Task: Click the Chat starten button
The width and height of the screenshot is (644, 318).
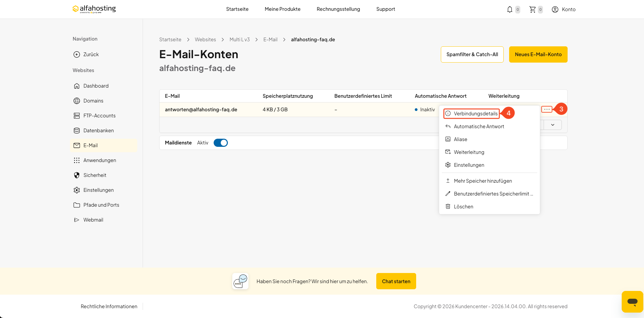Action: [x=396, y=281]
